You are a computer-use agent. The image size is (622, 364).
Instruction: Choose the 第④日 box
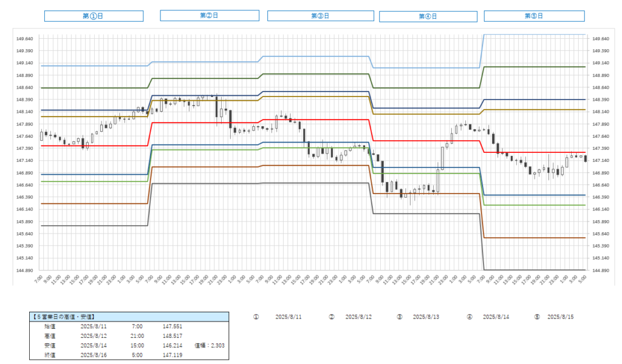tap(428, 16)
